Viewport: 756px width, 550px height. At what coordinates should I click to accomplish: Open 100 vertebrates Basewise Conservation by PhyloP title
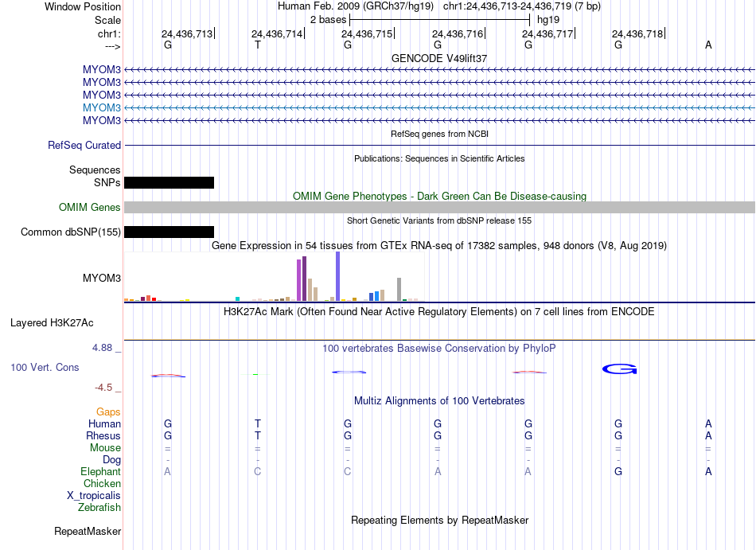(x=439, y=349)
